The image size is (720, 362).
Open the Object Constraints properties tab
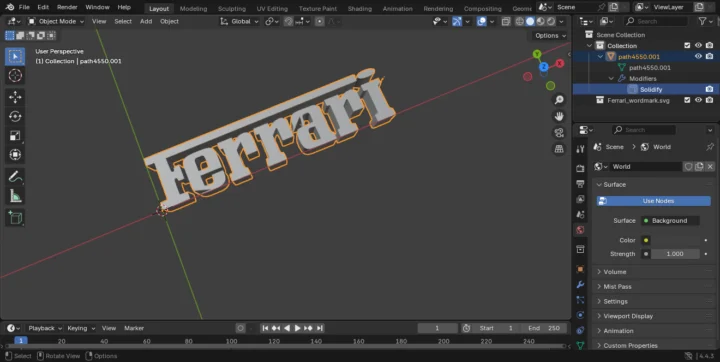pos(580,330)
